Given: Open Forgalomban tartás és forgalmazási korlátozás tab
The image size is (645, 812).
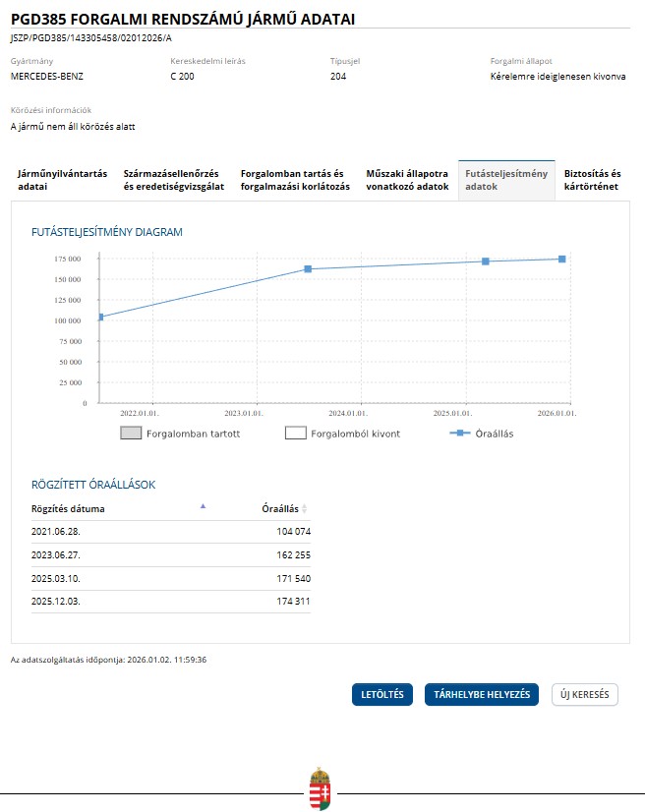Looking at the screenshot, I should click(x=295, y=180).
